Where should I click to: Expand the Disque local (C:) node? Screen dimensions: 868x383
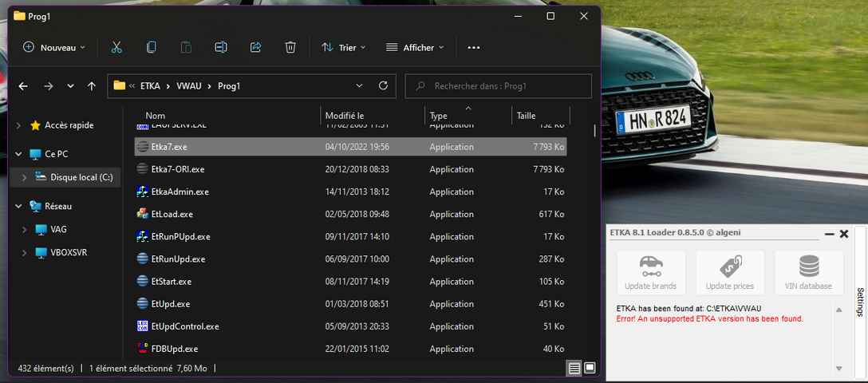tap(24, 178)
